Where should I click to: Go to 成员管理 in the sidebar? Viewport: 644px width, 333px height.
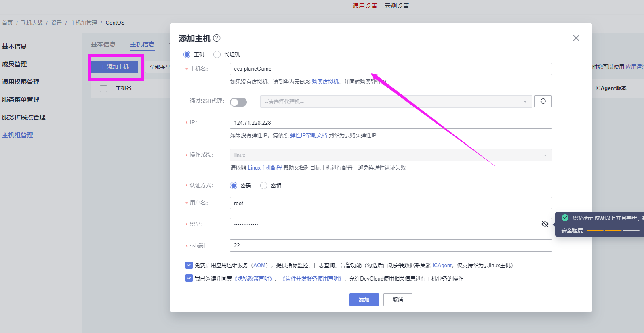15,64
